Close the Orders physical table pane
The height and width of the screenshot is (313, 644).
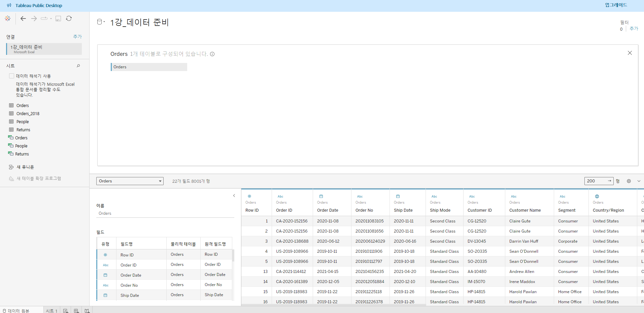(630, 53)
